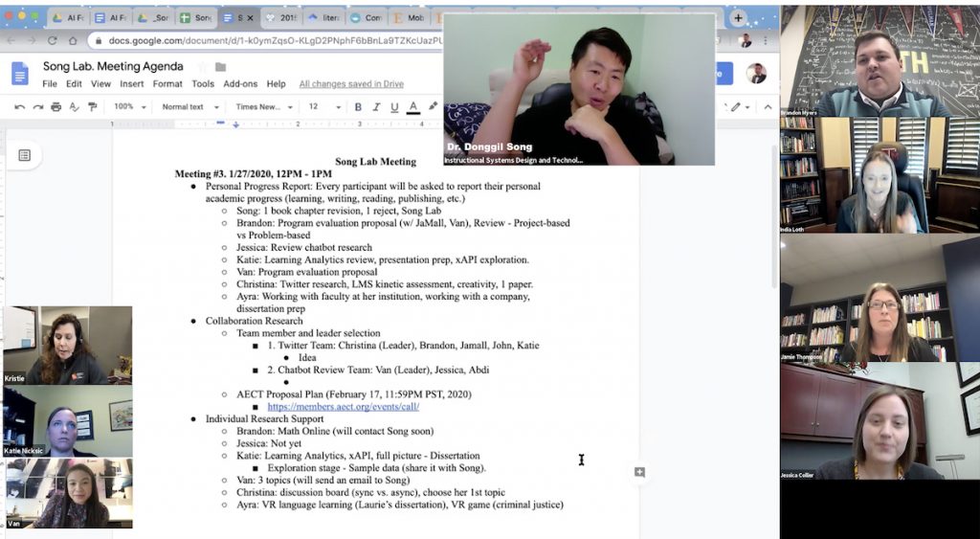980x539 pixels.
Task: Follow the members.aect.org events call link
Action: tap(343, 407)
